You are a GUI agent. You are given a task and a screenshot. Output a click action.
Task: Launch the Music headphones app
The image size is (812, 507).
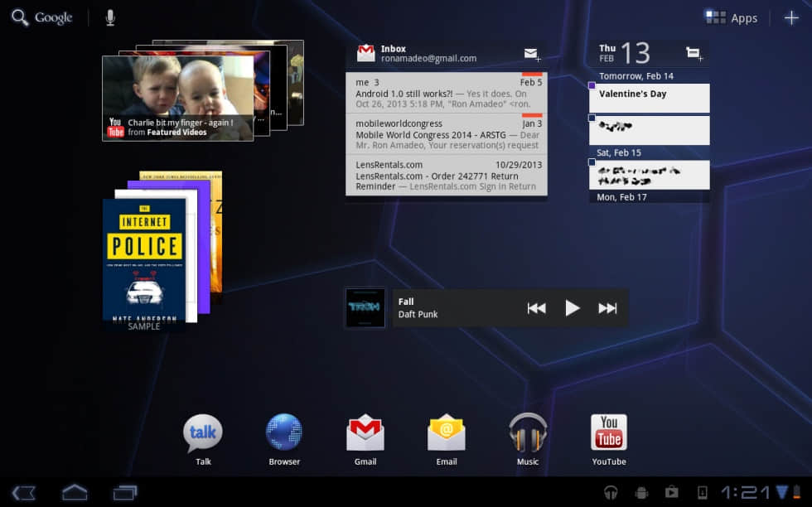(x=528, y=434)
